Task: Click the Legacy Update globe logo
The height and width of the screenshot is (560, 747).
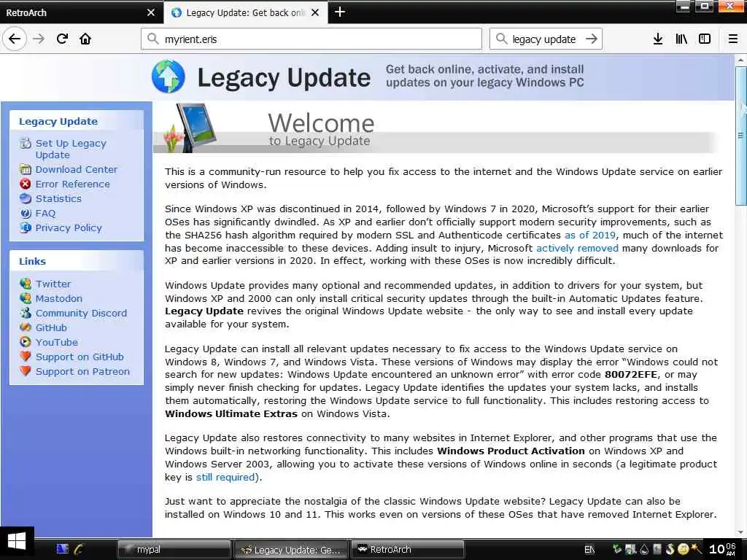Action: [169, 76]
